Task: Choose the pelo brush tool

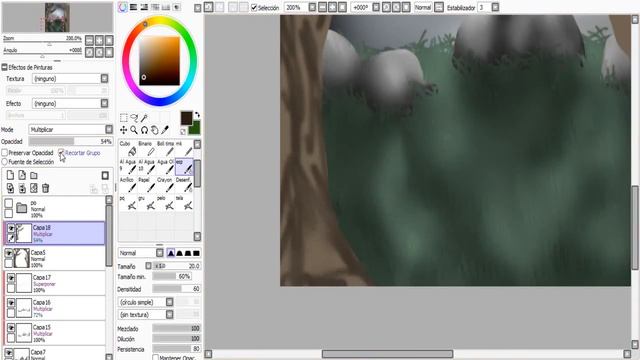Action: tap(165, 203)
